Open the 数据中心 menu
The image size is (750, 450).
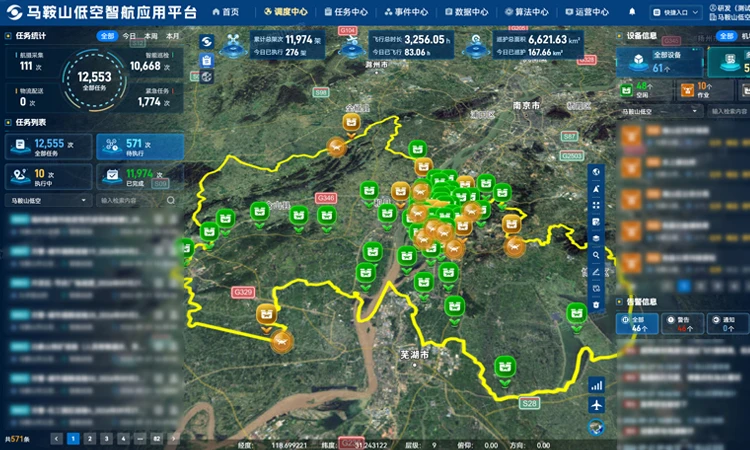467,11
